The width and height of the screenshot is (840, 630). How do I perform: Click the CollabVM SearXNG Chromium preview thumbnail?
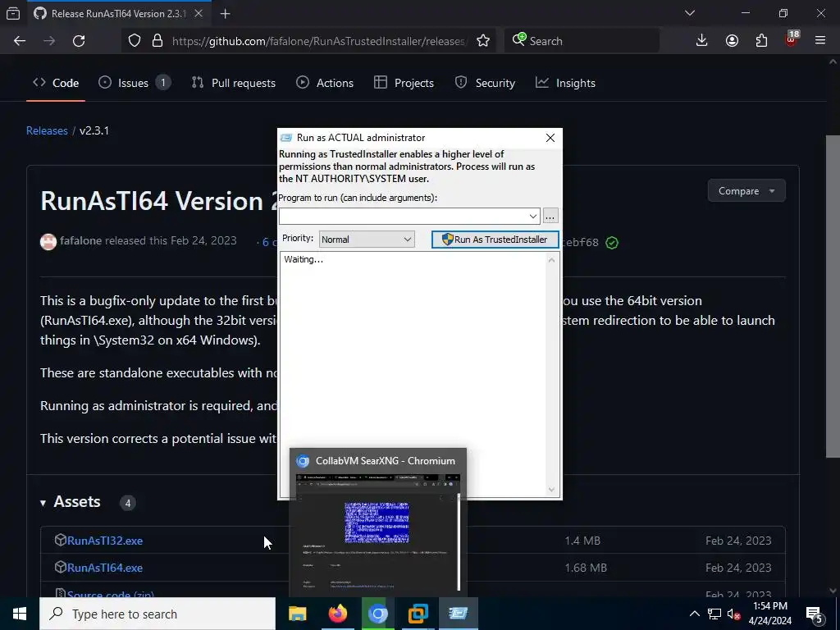[378, 535]
